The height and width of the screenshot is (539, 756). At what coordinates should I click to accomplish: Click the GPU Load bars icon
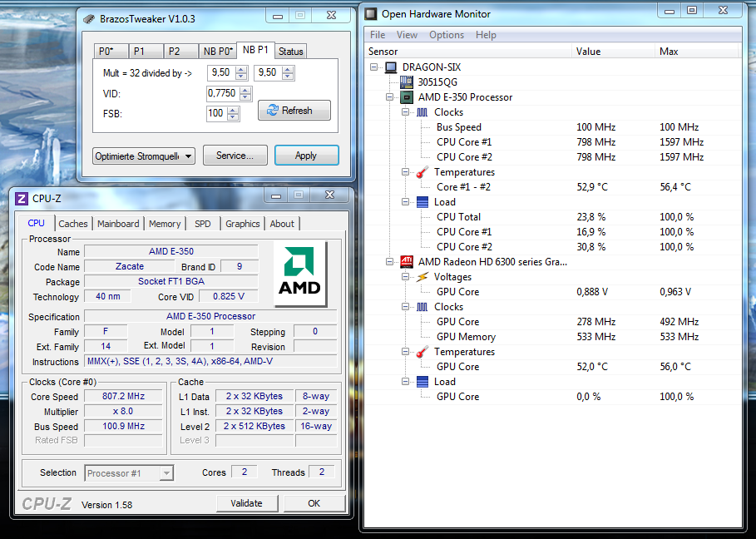pyautogui.click(x=422, y=382)
